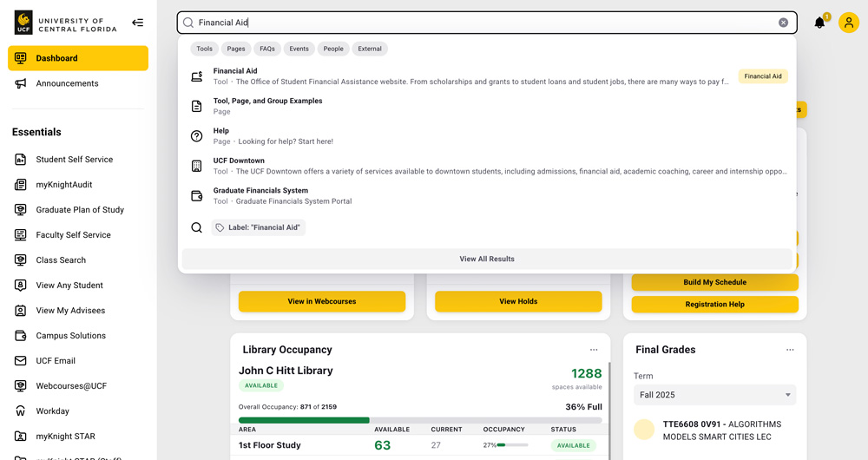Filter search results by FAQs
This screenshot has width=868, height=460.
pos(267,49)
